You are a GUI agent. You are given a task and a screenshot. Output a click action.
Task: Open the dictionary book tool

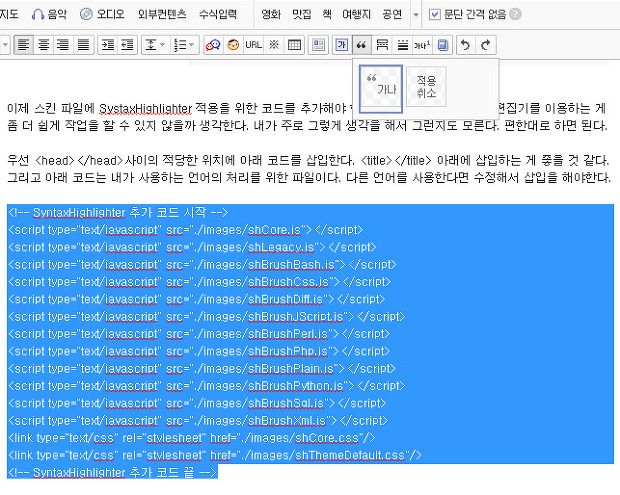[443, 45]
